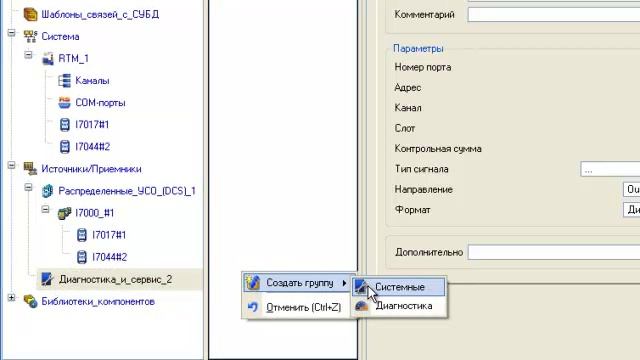
Task: Select the Распределенные_УСО_(DCS)_1 tree label
Action: pos(127,191)
